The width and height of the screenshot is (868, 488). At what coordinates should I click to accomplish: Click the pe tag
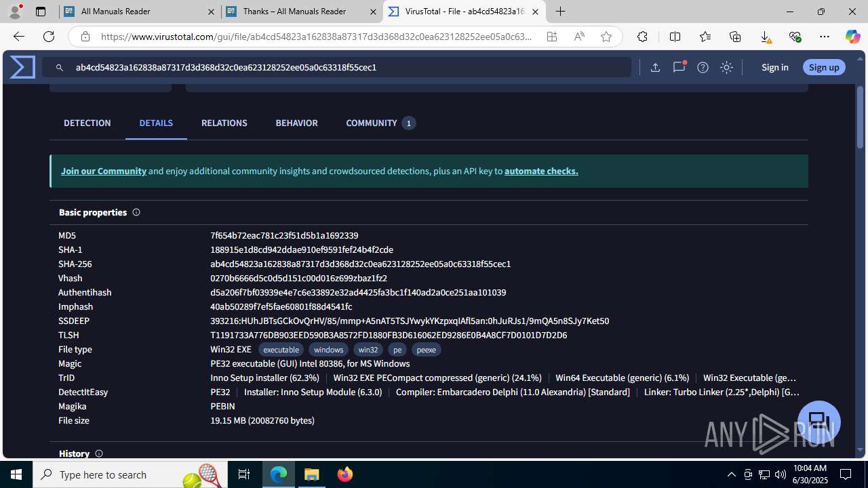pyautogui.click(x=397, y=350)
